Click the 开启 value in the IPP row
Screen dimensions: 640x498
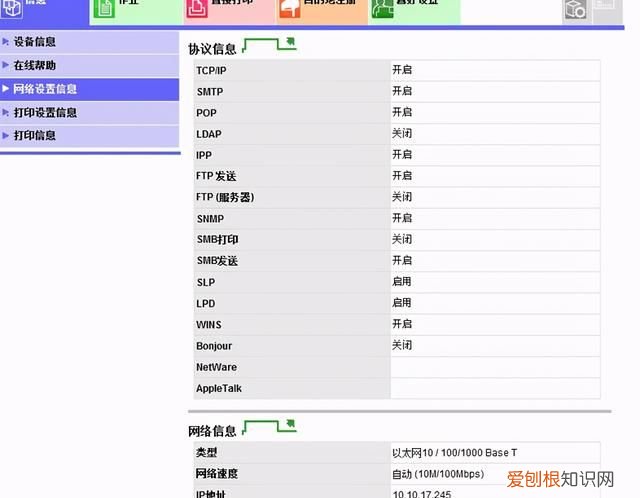point(402,155)
